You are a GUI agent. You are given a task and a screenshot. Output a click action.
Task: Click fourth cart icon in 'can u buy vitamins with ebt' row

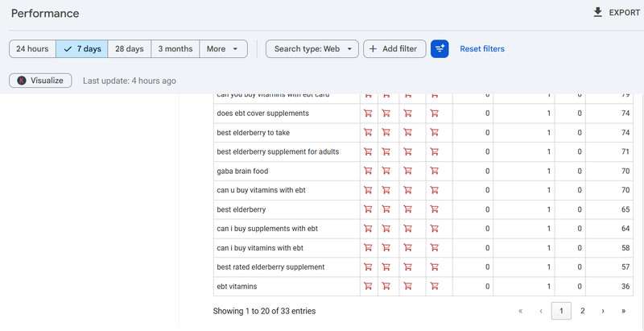434,190
